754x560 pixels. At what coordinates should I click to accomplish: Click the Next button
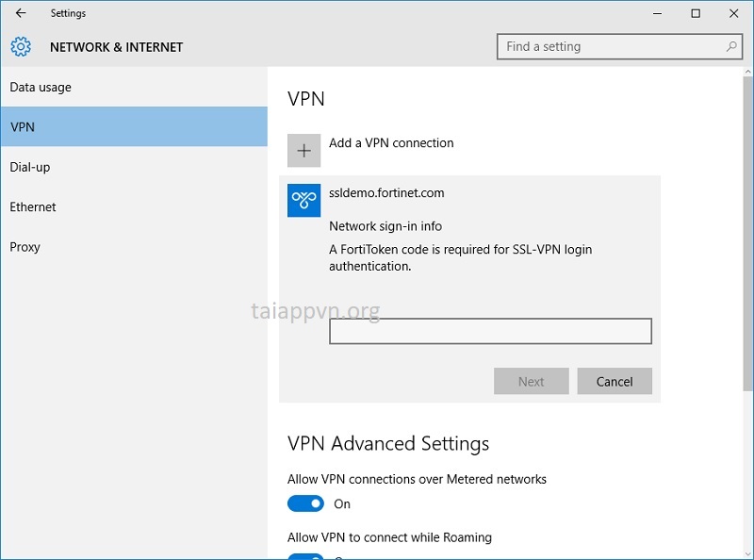click(x=531, y=381)
